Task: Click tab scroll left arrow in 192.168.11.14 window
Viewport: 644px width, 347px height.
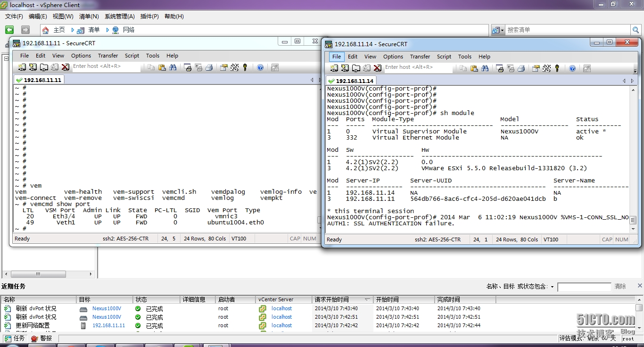Action: point(624,81)
